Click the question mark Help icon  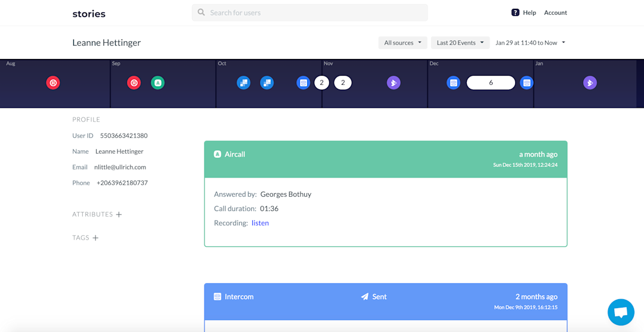coord(515,13)
